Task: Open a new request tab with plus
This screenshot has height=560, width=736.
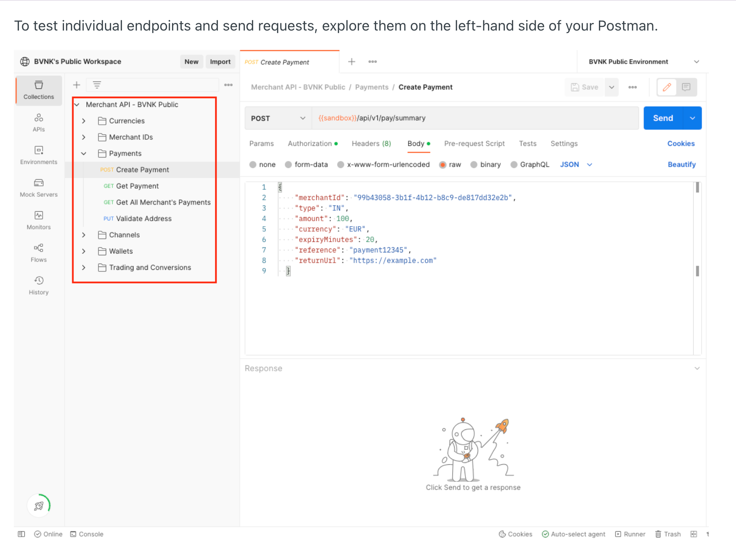Action: tap(352, 62)
